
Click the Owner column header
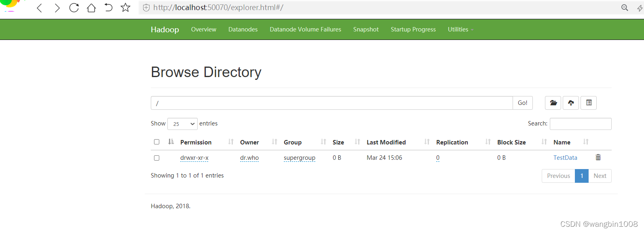(249, 142)
